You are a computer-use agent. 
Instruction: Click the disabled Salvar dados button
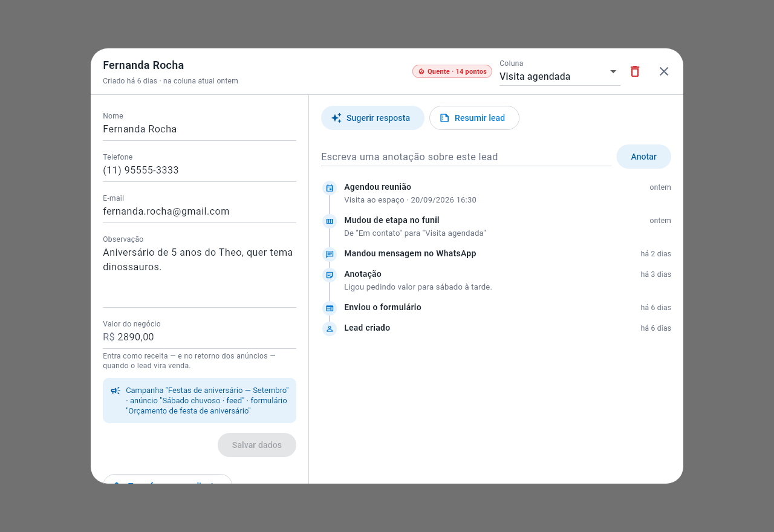click(x=257, y=445)
